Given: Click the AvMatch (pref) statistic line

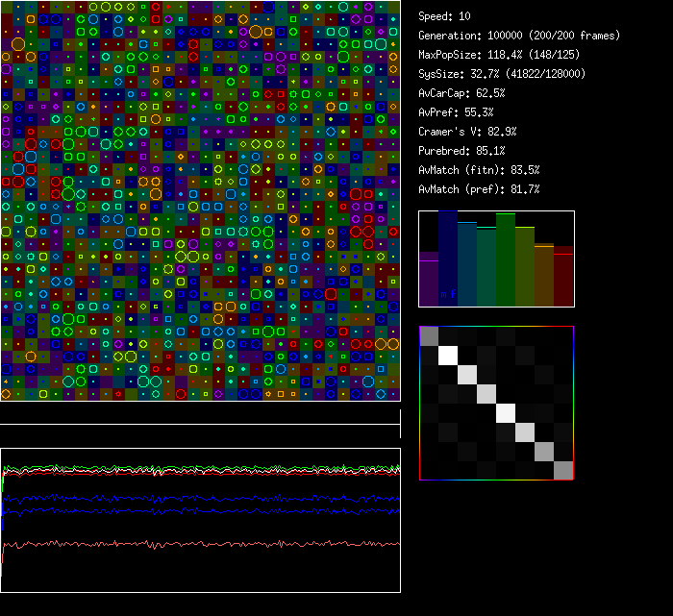Looking at the screenshot, I should point(479,189).
